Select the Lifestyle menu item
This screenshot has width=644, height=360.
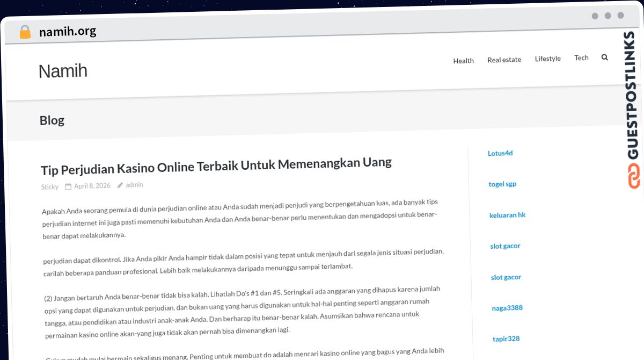click(547, 59)
